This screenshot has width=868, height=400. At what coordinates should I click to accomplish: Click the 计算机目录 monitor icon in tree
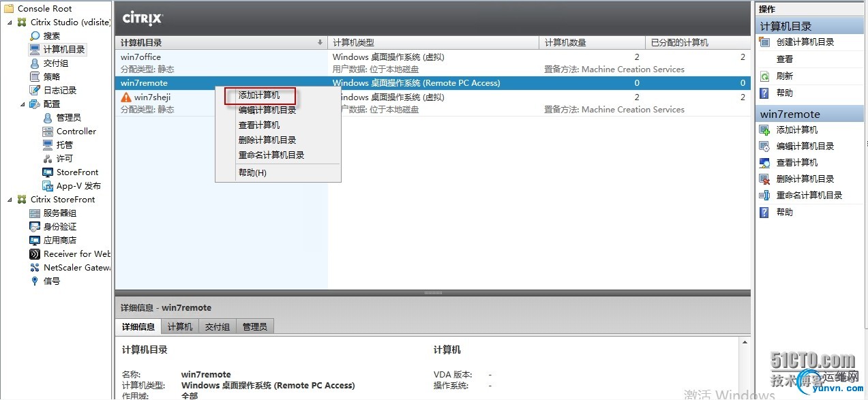tap(35, 49)
